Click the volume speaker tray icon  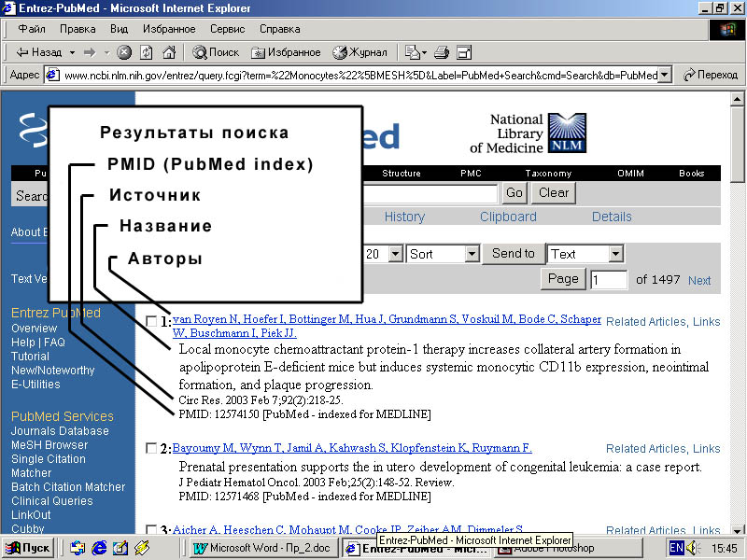(691, 548)
